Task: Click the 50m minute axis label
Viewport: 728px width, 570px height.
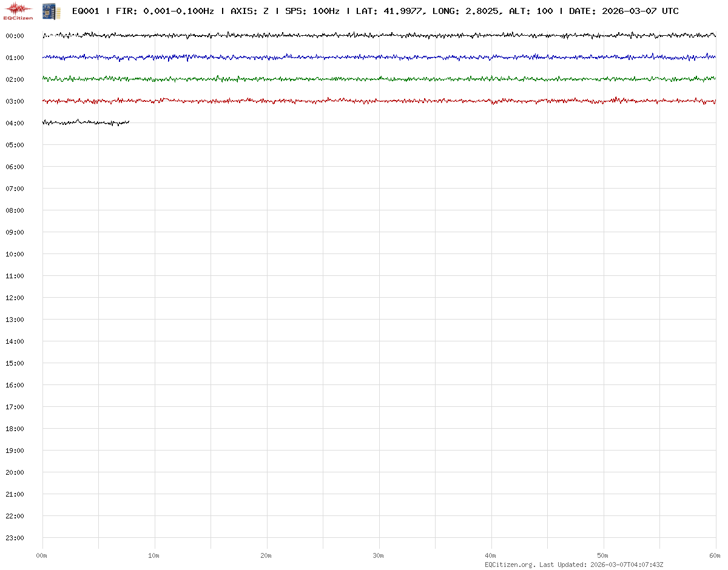Action: (603, 555)
